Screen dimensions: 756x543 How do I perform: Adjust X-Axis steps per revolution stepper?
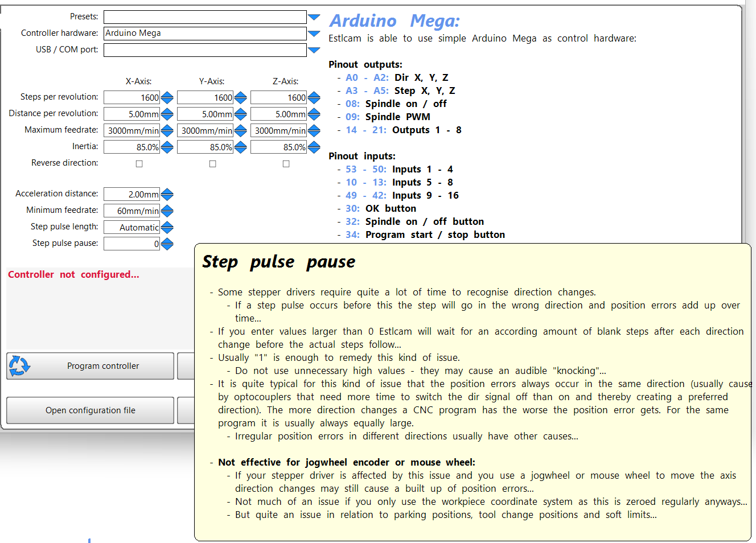pos(167,98)
